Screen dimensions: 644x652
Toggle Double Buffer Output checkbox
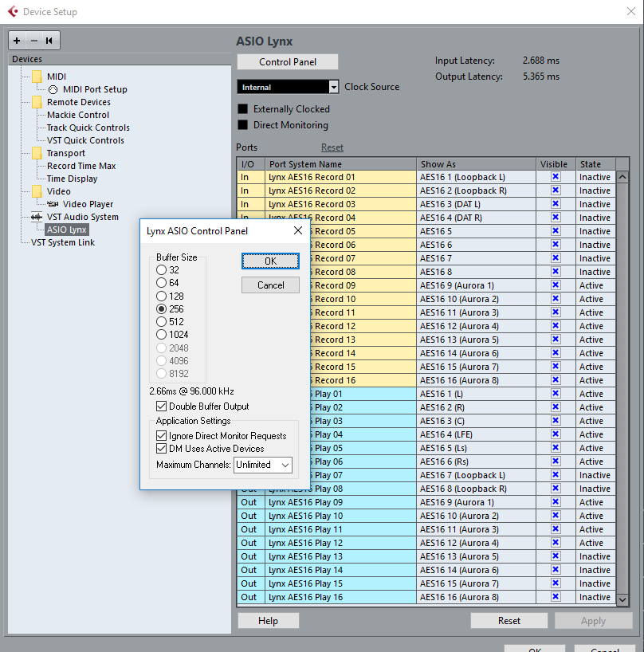161,407
